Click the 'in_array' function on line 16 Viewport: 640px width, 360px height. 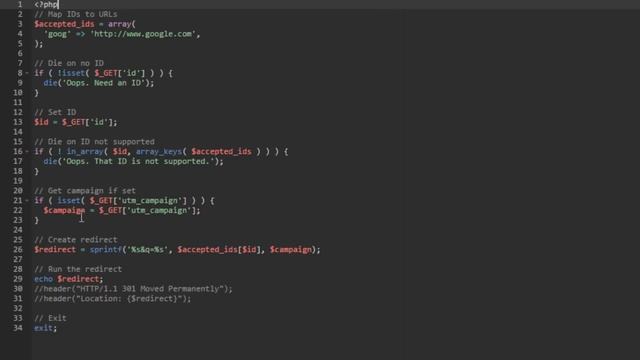85,151
